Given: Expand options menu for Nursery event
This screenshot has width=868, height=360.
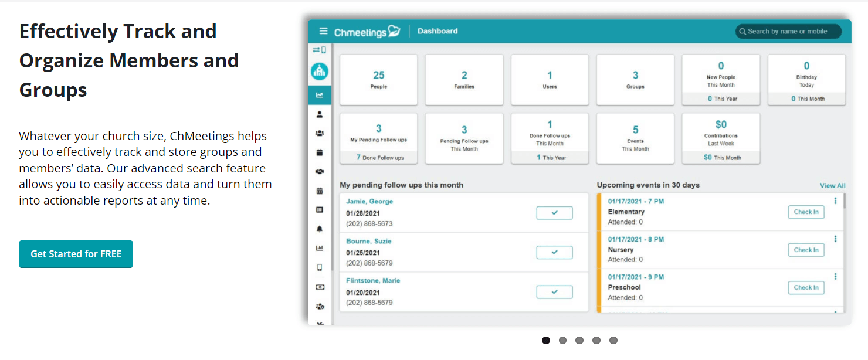Looking at the screenshot, I should coord(835,239).
